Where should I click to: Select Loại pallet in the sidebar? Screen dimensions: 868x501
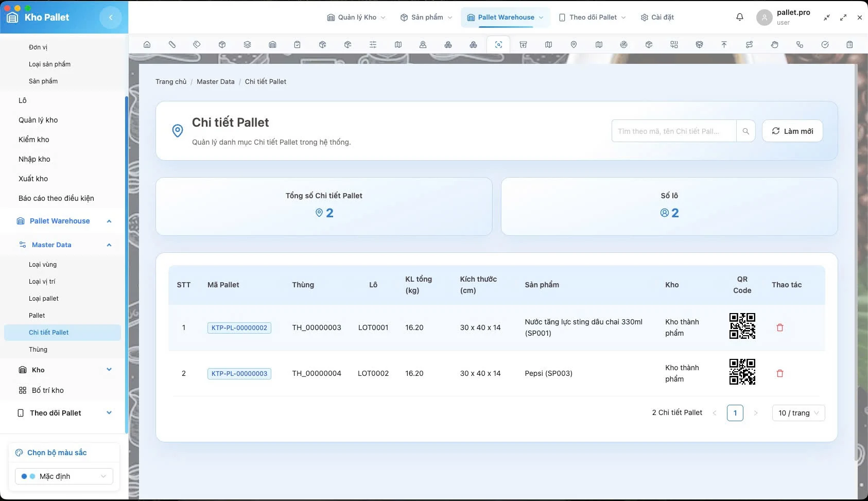[x=44, y=299]
